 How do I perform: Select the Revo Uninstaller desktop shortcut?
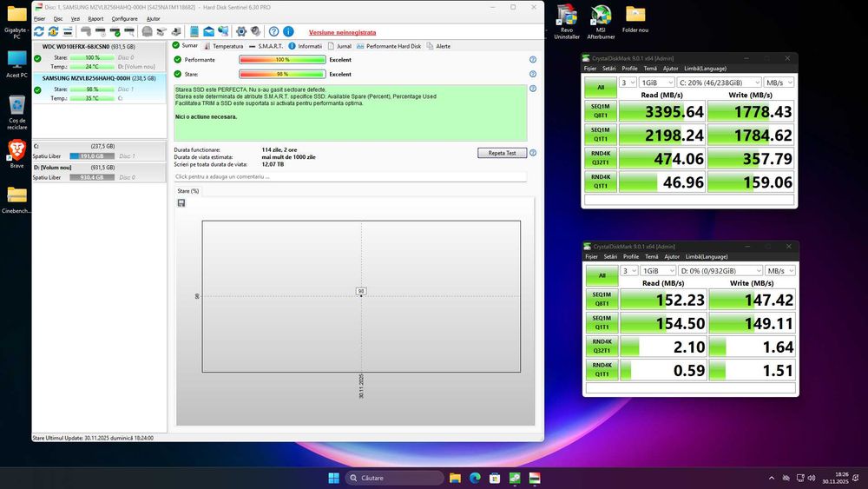click(567, 21)
